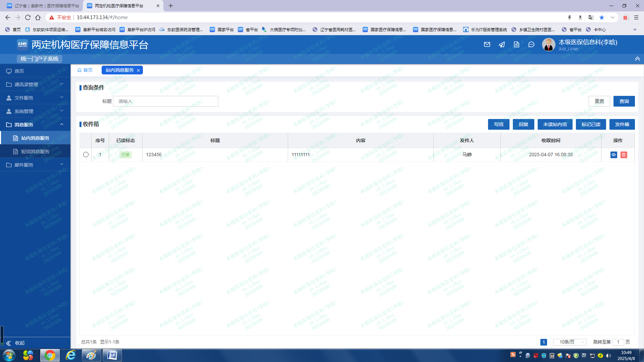Expand 系统管理 sidebar menu

tap(35, 111)
